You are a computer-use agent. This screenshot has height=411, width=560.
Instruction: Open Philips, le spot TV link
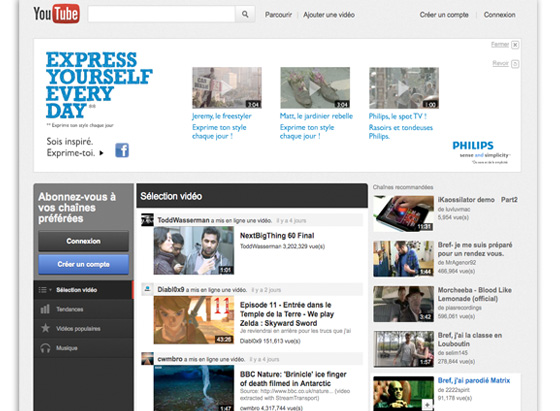[x=398, y=116]
